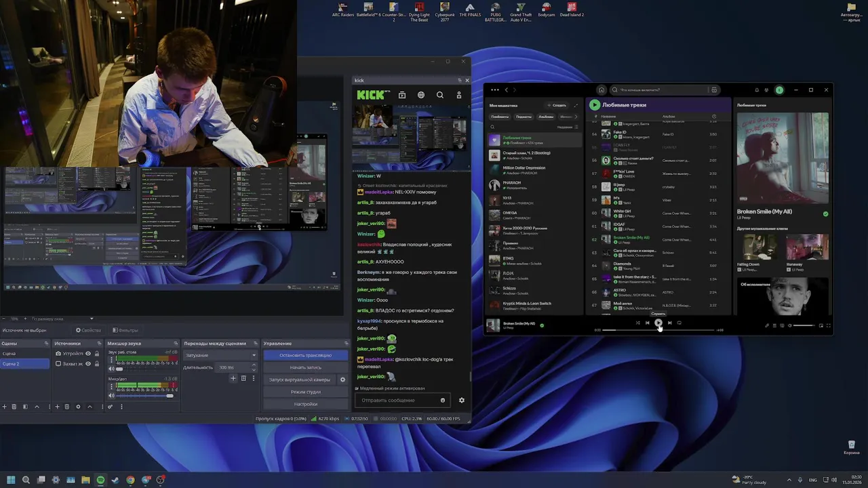This screenshot has height=488, width=868.
Task: Toggle shuffle in Spotify player
Action: [x=637, y=323]
